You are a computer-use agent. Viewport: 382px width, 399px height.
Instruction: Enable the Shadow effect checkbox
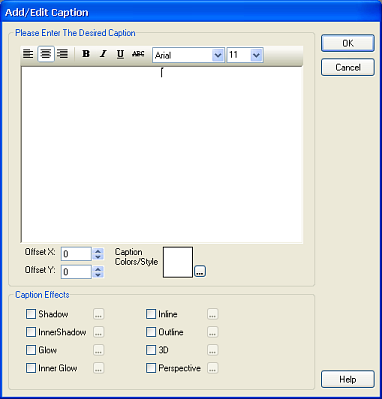point(31,314)
